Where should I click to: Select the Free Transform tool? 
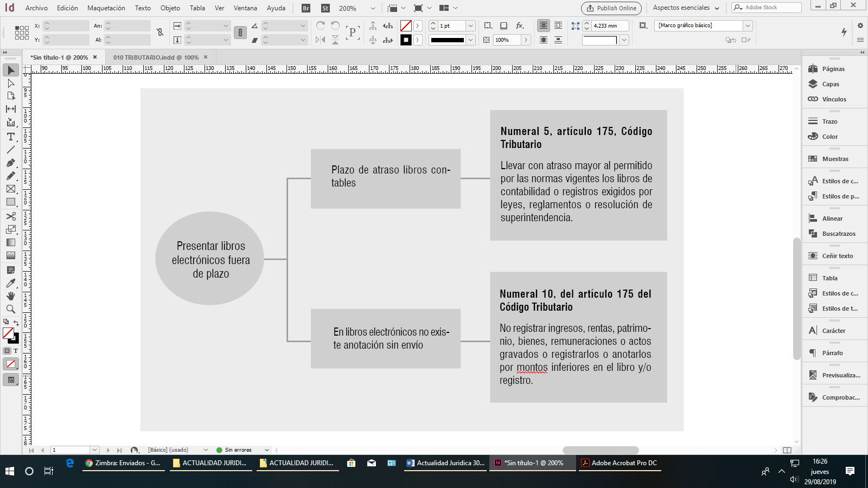(x=11, y=229)
